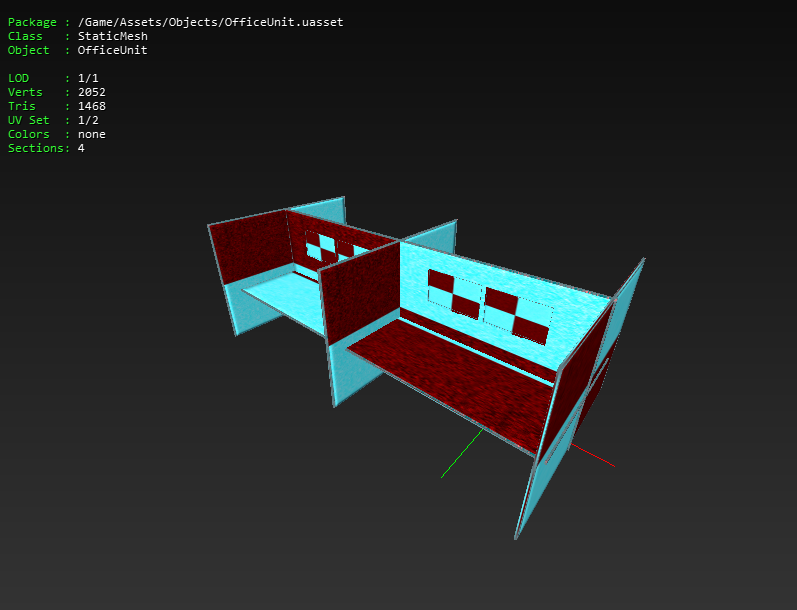Click the Sections count 4
This screenshot has height=610, width=797.
pos(81,148)
